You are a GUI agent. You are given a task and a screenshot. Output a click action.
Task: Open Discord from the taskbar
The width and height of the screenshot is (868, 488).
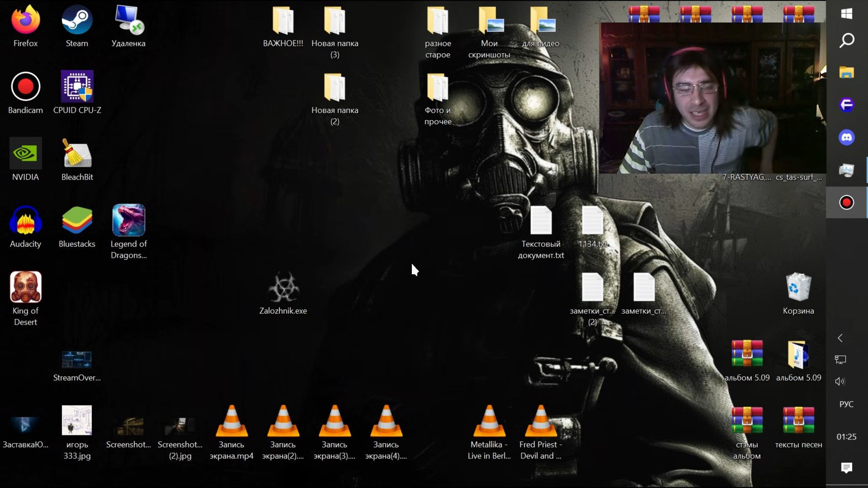click(847, 137)
